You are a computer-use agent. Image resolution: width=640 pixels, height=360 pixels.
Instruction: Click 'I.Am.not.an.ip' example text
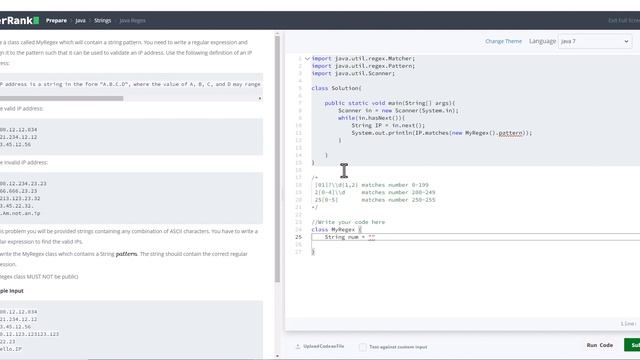point(20,213)
